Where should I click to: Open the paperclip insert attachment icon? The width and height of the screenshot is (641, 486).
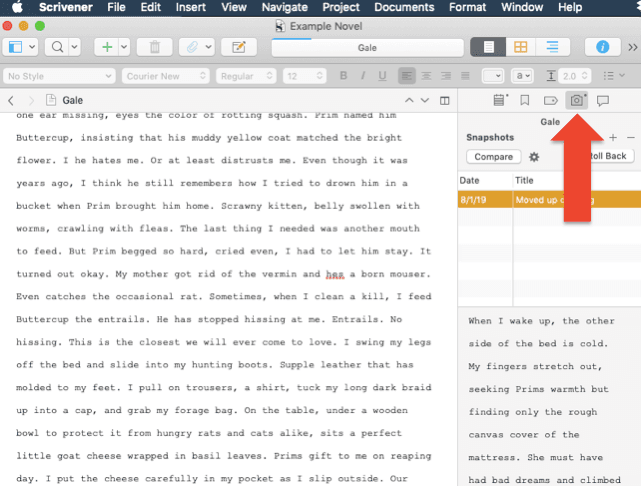click(x=192, y=47)
